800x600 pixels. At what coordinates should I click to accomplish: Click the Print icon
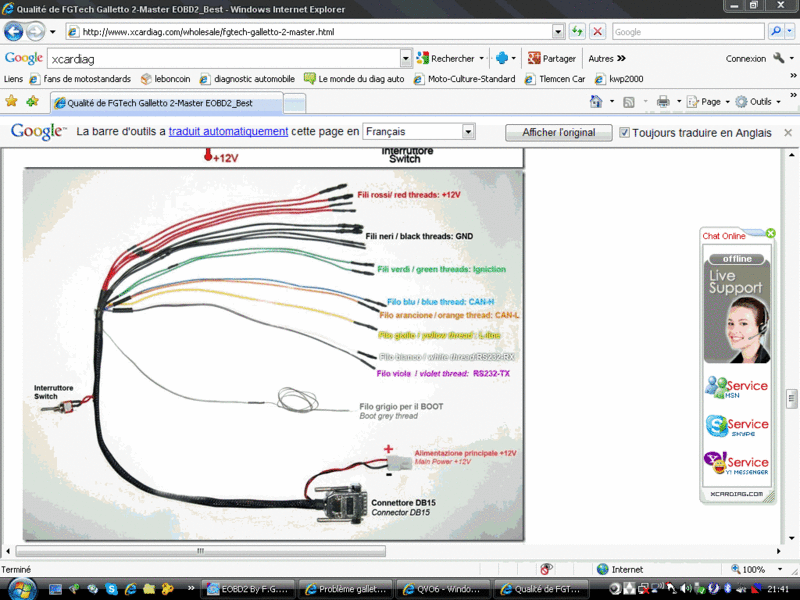663,102
